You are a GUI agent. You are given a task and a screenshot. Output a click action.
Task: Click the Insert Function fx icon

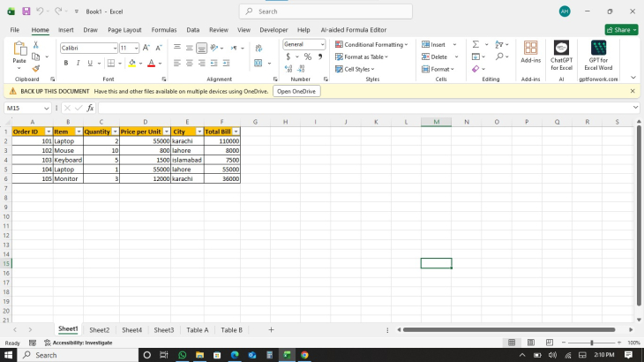pos(90,108)
